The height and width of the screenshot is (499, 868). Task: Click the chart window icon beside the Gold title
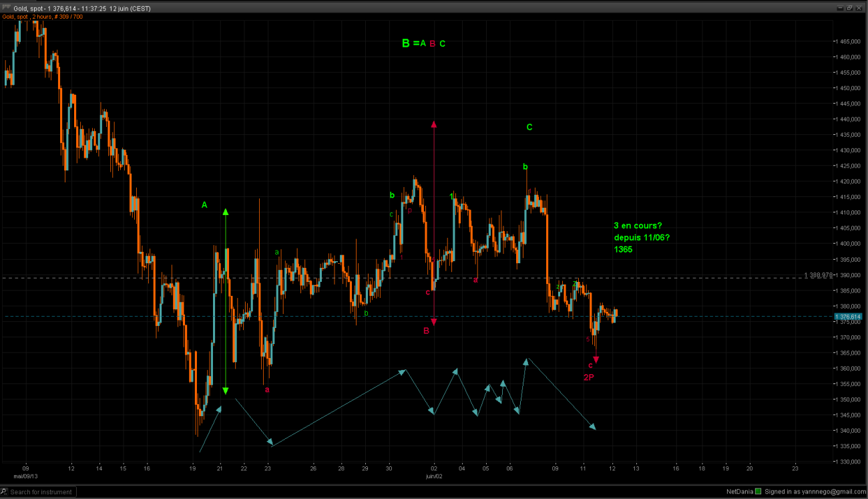tap(6, 8)
